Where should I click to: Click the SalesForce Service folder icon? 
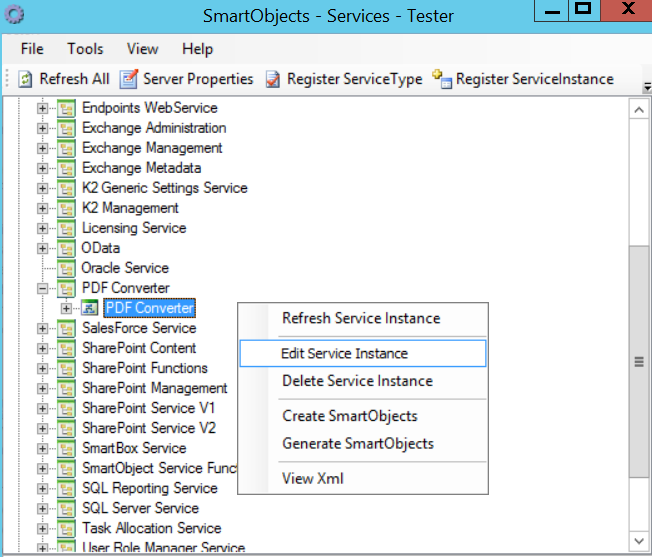tap(66, 328)
